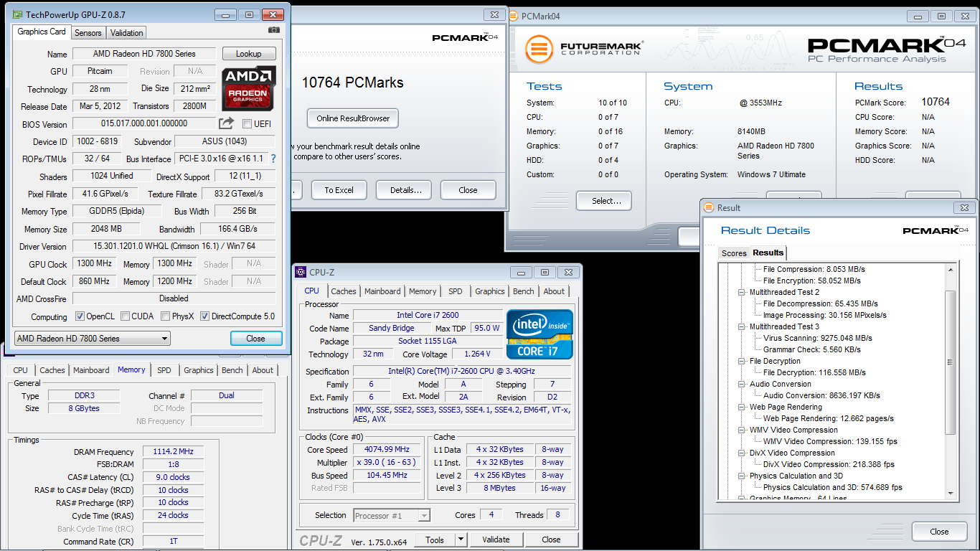Click the PCMark04 main window title icon
The width and height of the screenshot is (980, 551).
click(514, 16)
